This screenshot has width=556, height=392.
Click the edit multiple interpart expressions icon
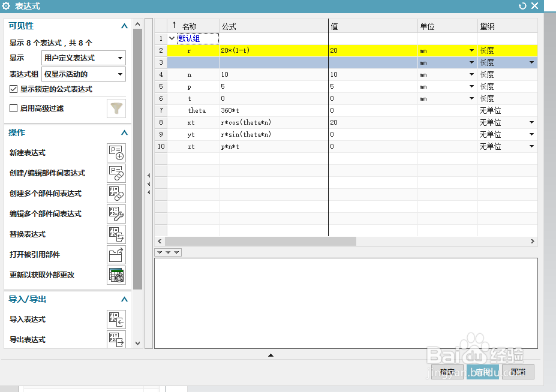[x=116, y=214]
